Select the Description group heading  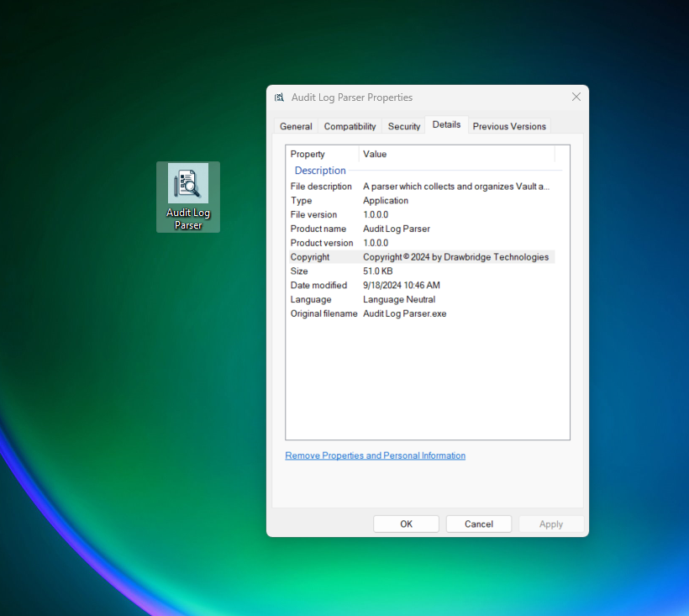tap(320, 171)
